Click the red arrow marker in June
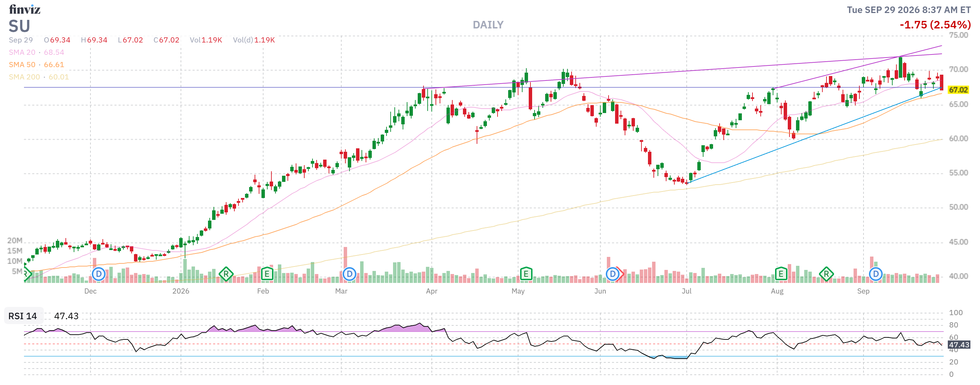Viewport: 980px width, 385px height. (622, 274)
